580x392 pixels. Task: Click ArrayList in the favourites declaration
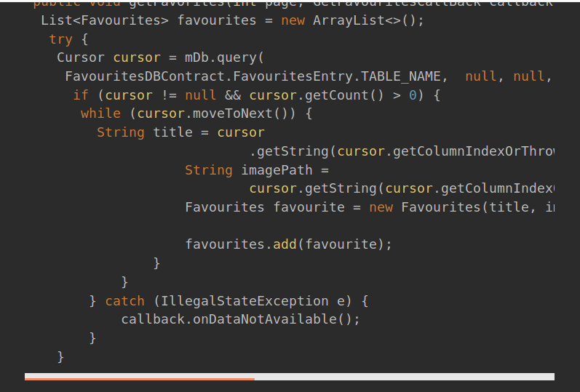[349, 20]
